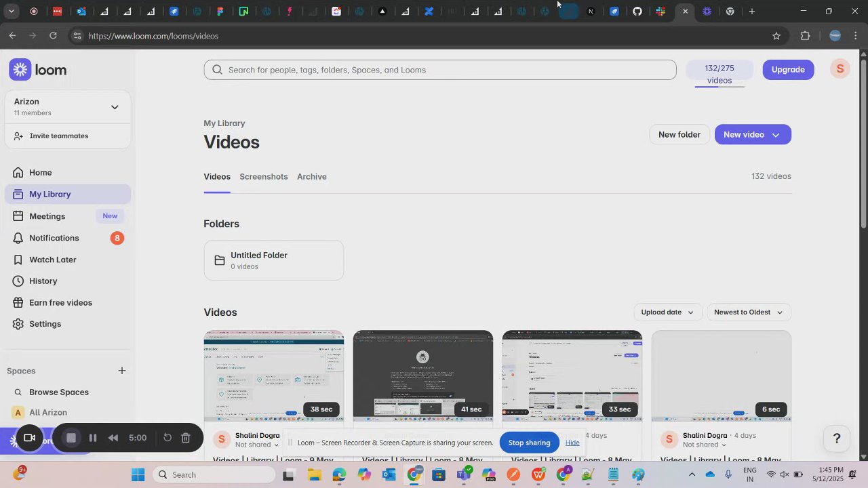868x488 pixels.
Task: Focus the Loom search field
Action: pyautogui.click(x=440, y=70)
